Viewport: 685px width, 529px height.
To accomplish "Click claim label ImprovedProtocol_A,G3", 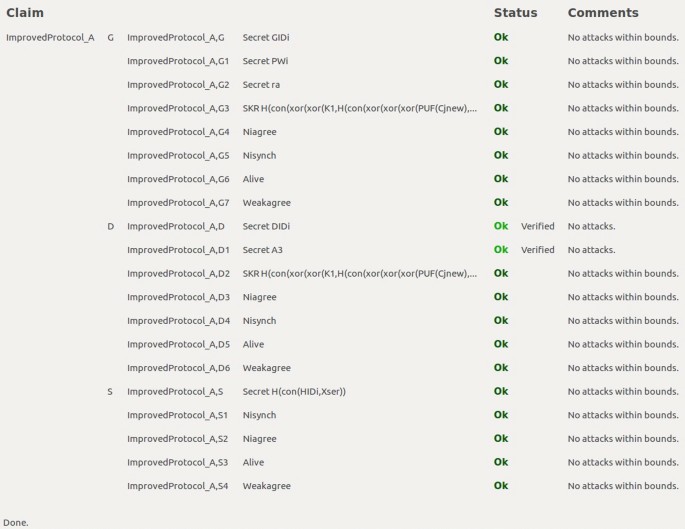I will [178, 108].
